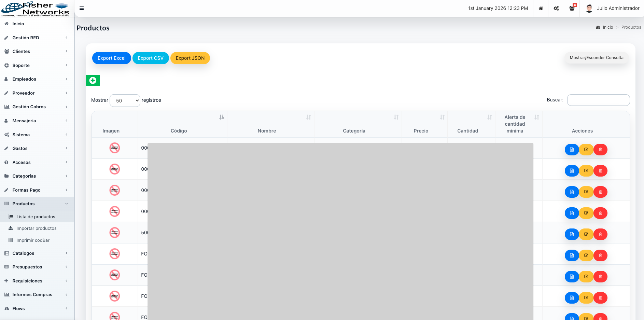The height and width of the screenshot is (320, 644).
Task: Click the Export JSON button
Action: pos(190,58)
